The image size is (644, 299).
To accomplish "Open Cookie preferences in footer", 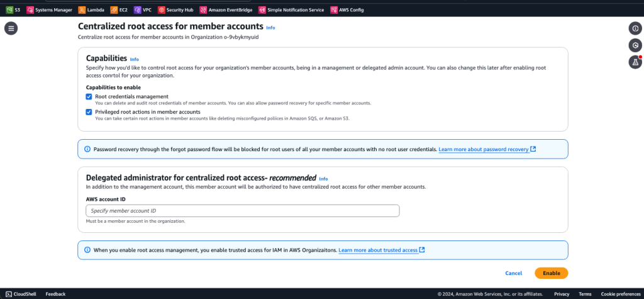I will click(620, 294).
